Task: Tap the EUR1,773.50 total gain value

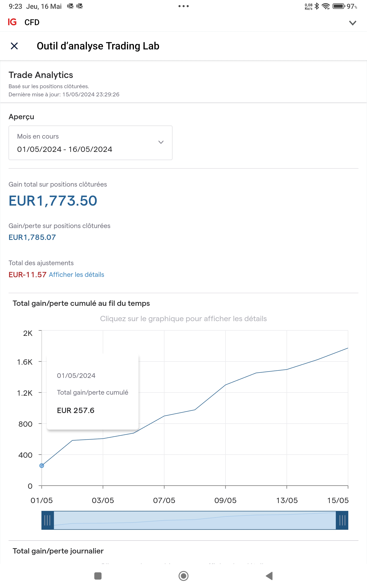Action: tap(53, 201)
